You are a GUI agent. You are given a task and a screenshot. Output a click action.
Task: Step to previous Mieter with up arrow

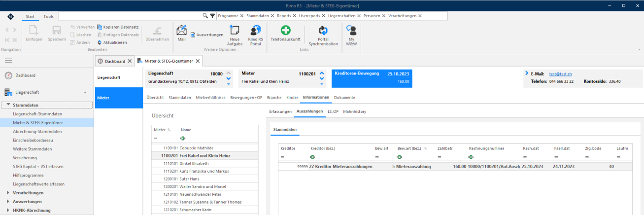[322, 73]
